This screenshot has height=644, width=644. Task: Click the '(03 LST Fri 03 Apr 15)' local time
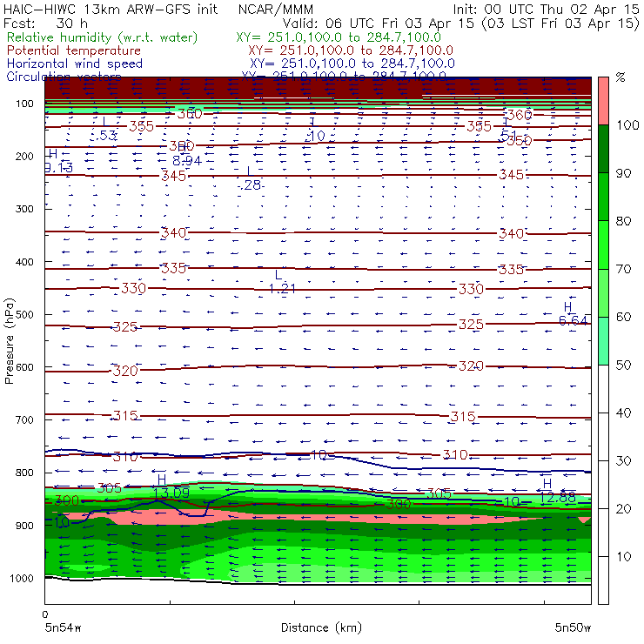[560, 23]
